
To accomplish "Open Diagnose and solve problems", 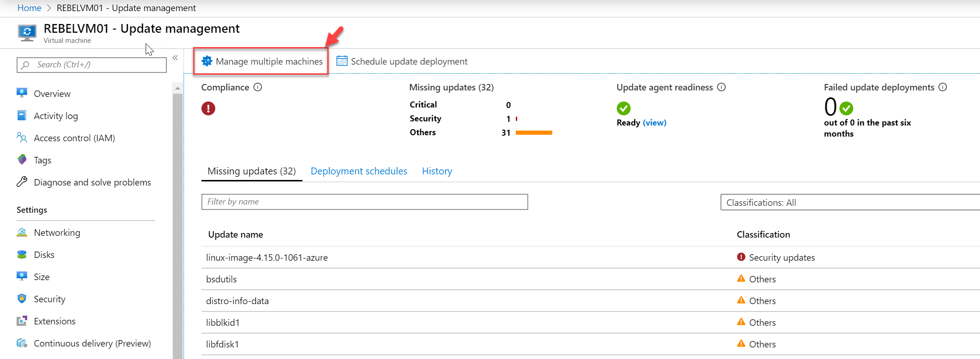I will (x=92, y=182).
